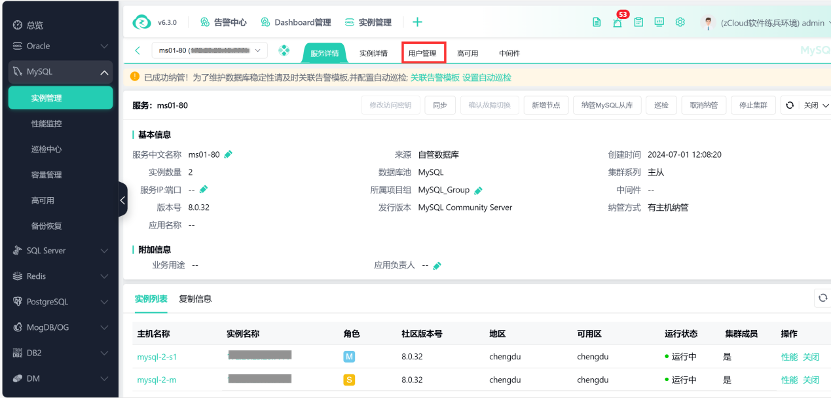The height and width of the screenshot is (398, 832).
Task: Edit the 服务中文名称 with pencil icon
Action: point(228,155)
